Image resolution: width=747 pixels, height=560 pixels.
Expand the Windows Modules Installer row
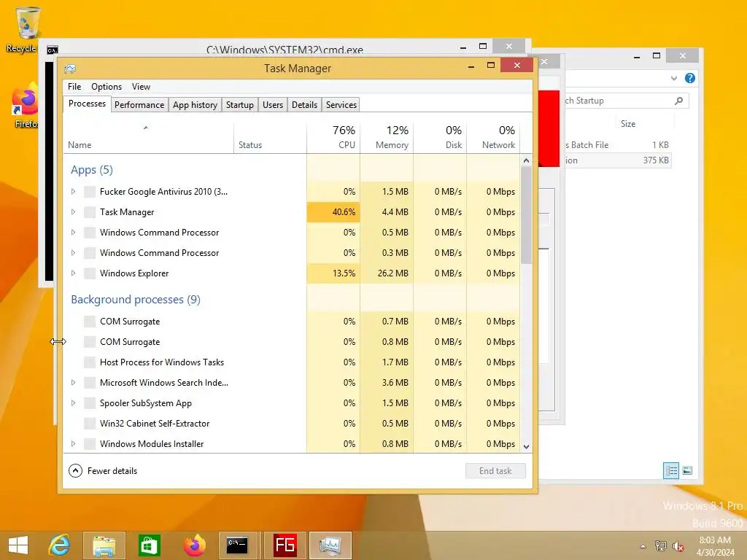pyautogui.click(x=73, y=444)
